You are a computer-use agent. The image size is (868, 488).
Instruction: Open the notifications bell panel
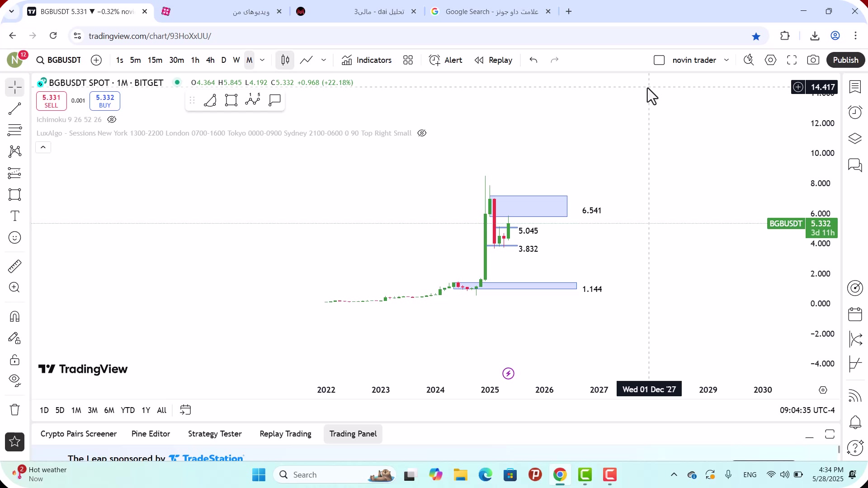click(x=855, y=422)
